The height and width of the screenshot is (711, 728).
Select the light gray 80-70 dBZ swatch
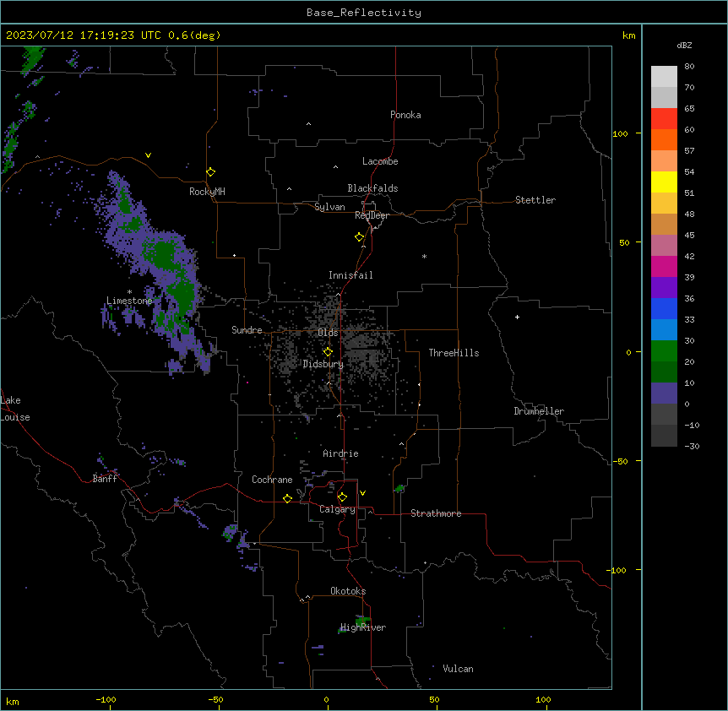664,77
